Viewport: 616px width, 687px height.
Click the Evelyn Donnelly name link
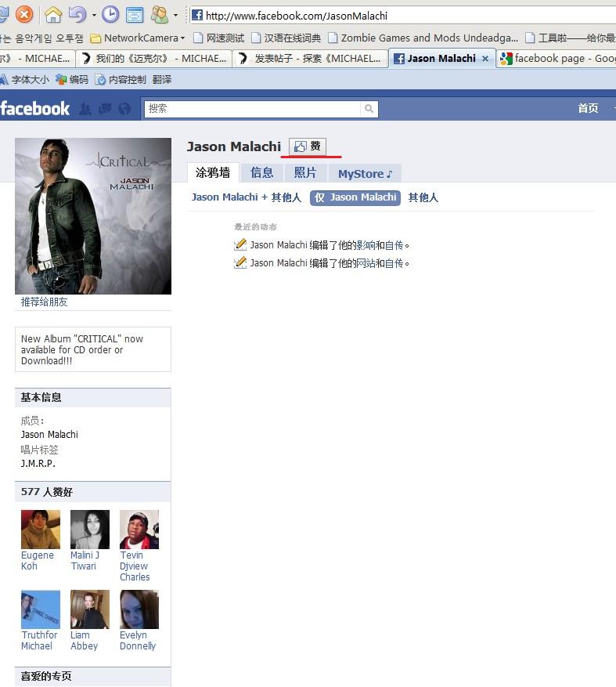pos(138,641)
